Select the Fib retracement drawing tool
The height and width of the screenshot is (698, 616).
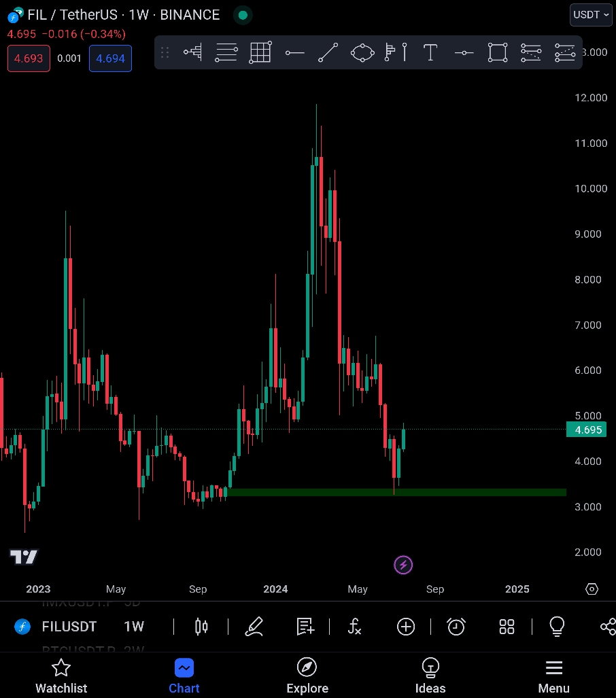click(x=192, y=52)
